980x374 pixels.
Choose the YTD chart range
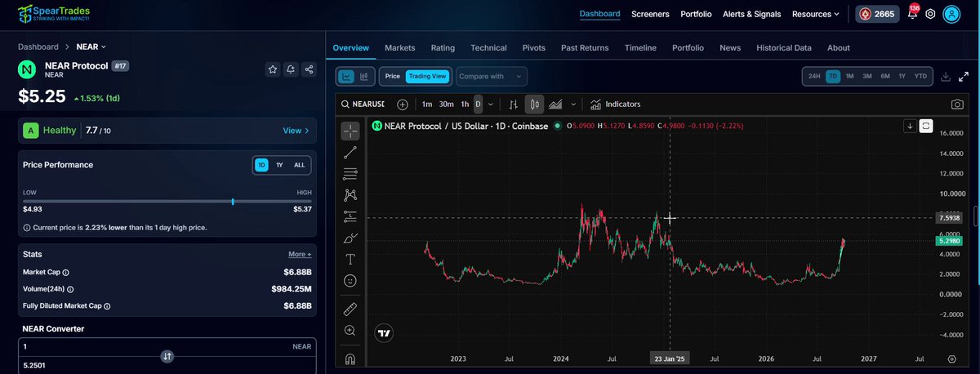921,77
